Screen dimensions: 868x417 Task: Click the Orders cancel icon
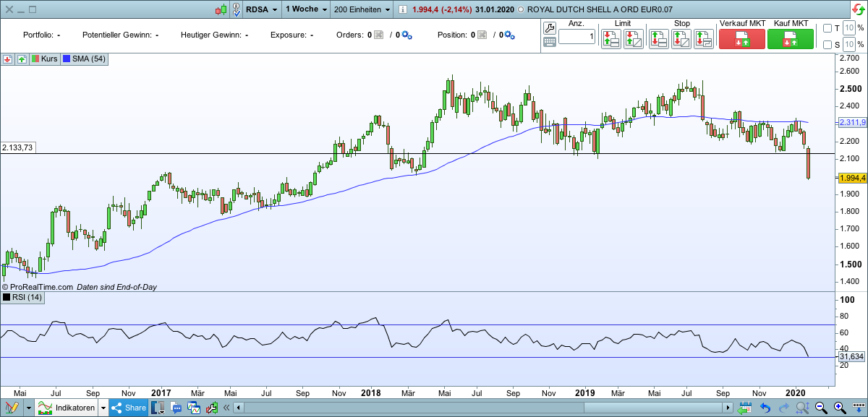click(x=378, y=35)
